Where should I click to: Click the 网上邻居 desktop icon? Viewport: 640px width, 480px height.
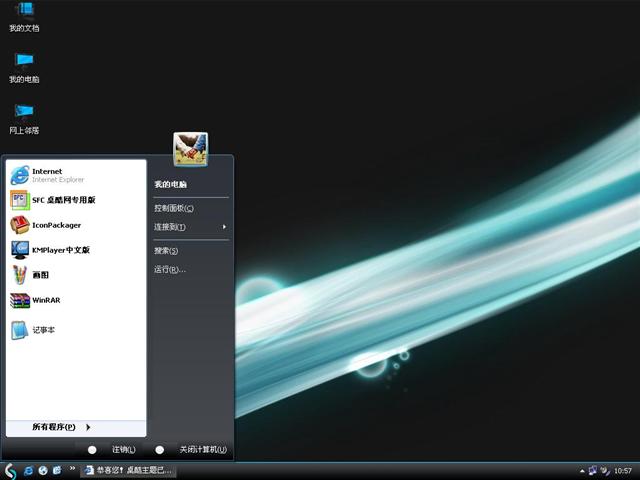[24, 119]
